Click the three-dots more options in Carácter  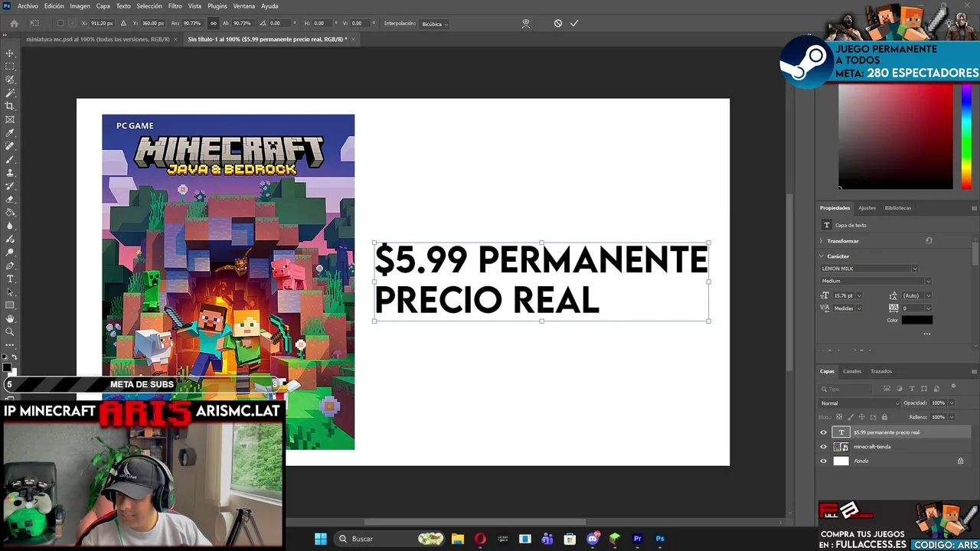click(926, 334)
